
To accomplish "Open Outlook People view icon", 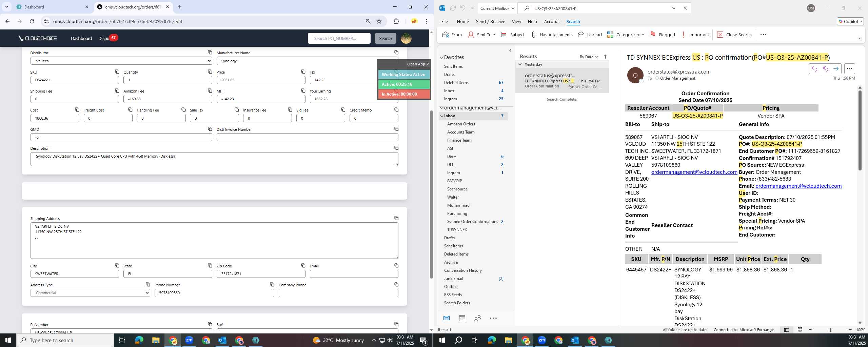I will [477, 318].
